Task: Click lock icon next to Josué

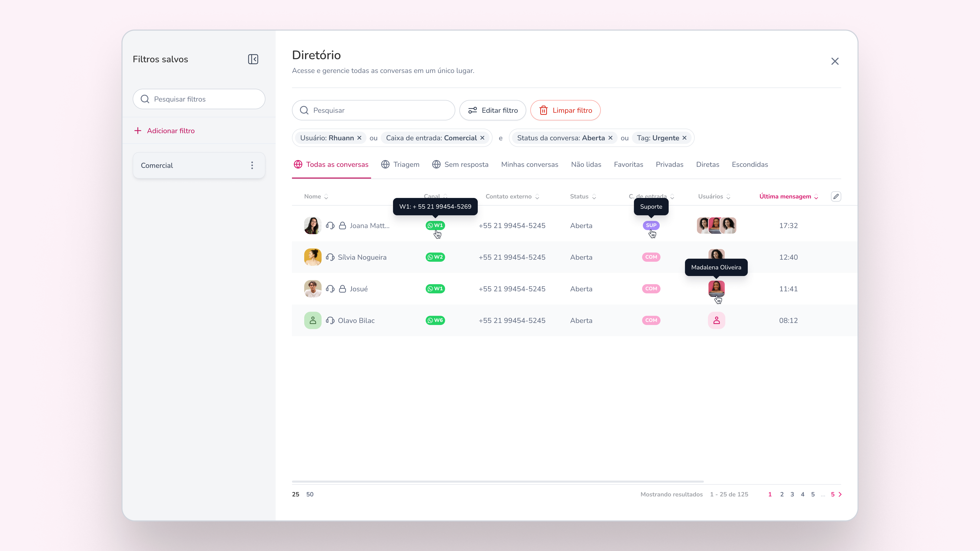Action: tap(342, 289)
